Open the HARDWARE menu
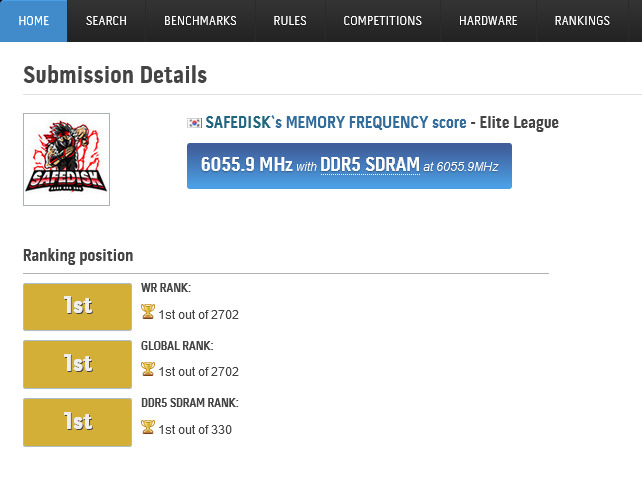642x483 pixels. (x=488, y=20)
